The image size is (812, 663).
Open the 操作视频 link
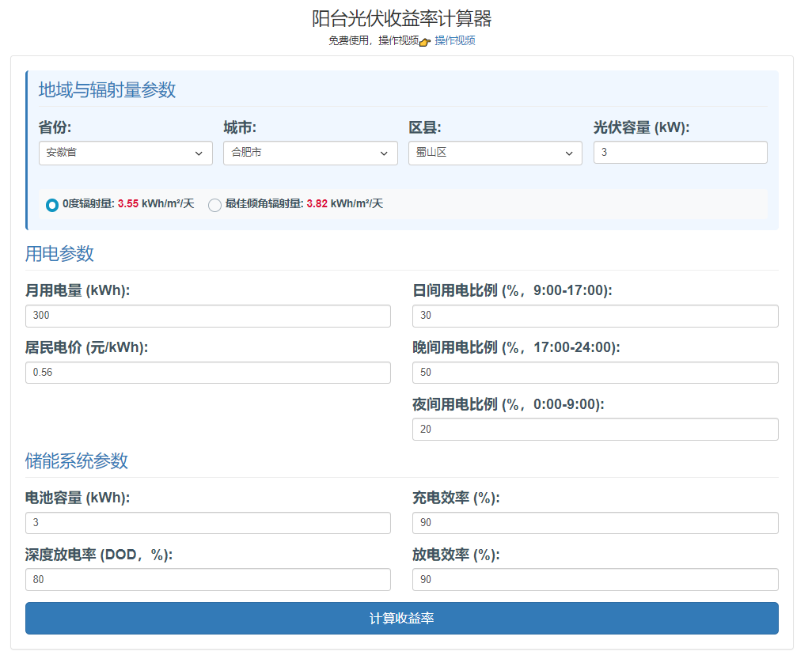point(455,41)
